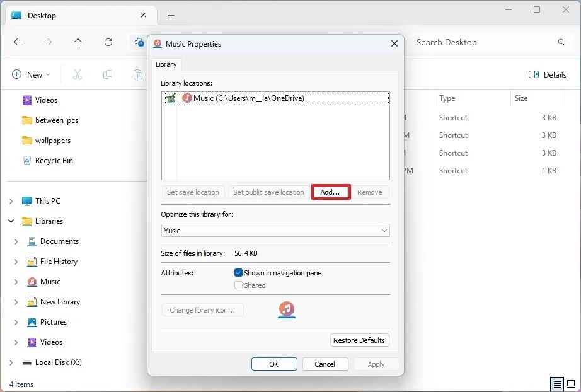Select the Copy icon in the toolbar
Viewport: 581px width, 392px height.
coord(107,74)
